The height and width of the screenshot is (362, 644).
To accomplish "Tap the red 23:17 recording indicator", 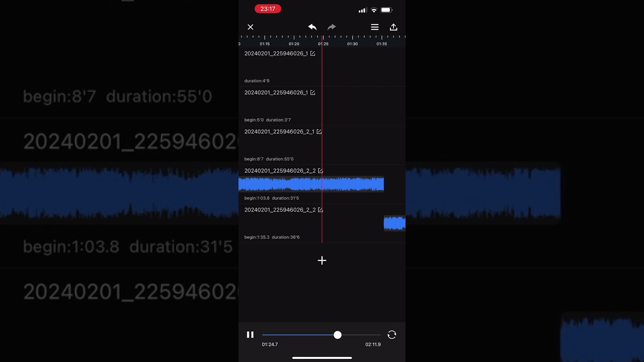I will click(268, 9).
